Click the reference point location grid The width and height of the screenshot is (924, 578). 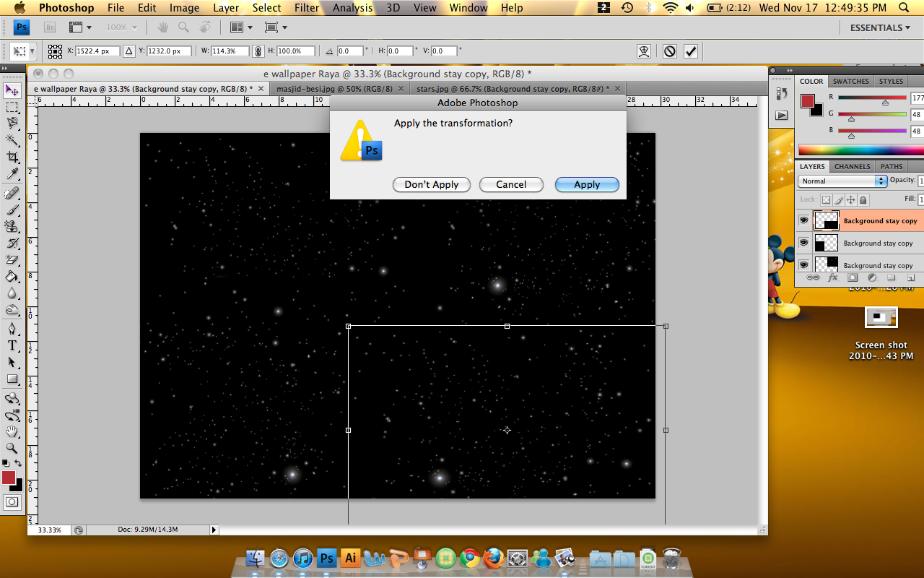coord(55,51)
